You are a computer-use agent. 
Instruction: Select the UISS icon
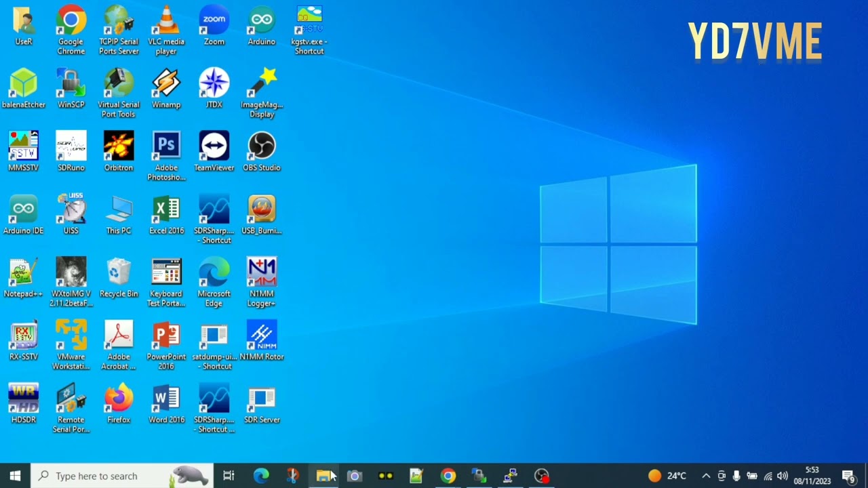[71, 215]
